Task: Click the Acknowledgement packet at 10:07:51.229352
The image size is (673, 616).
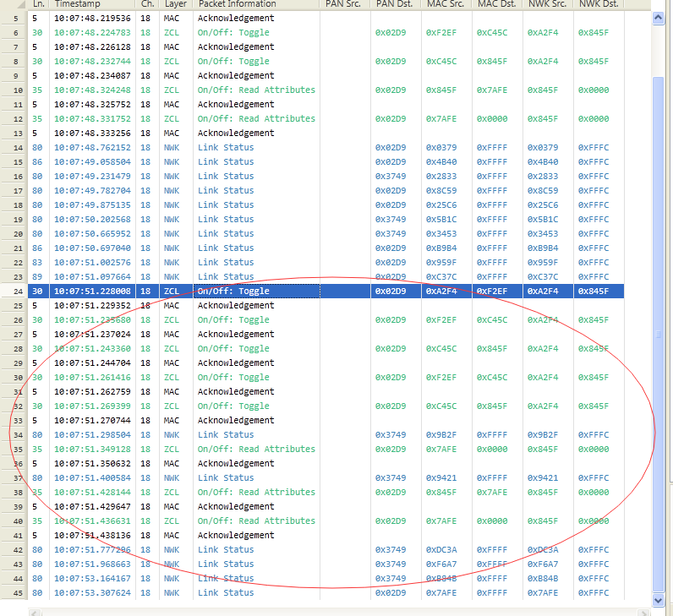Action: [326, 305]
